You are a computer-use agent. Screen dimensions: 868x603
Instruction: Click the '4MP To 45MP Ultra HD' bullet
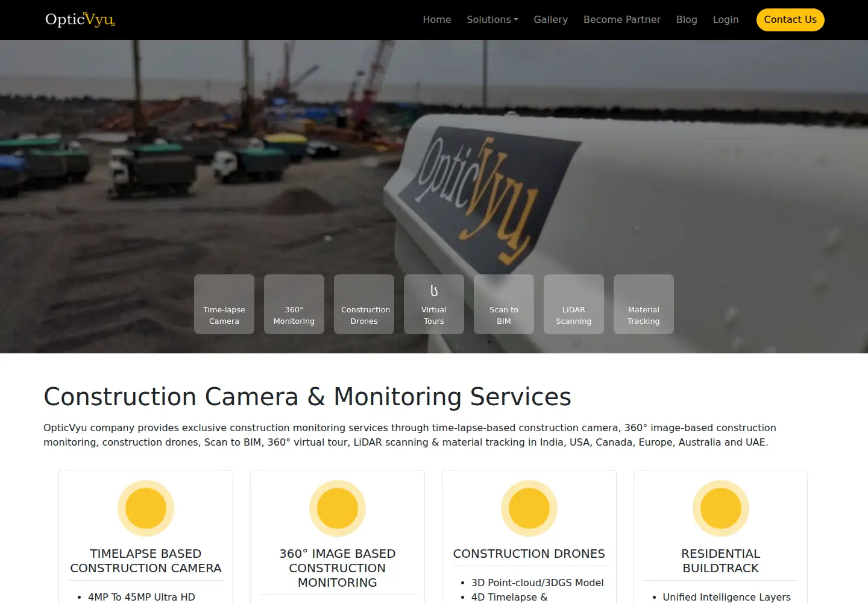click(x=142, y=597)
